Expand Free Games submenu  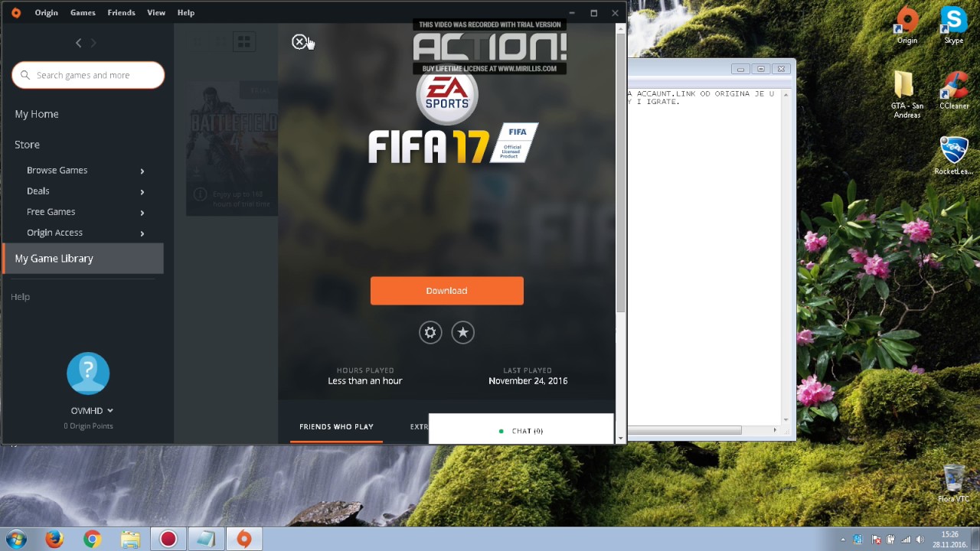(x=142, y=212)
